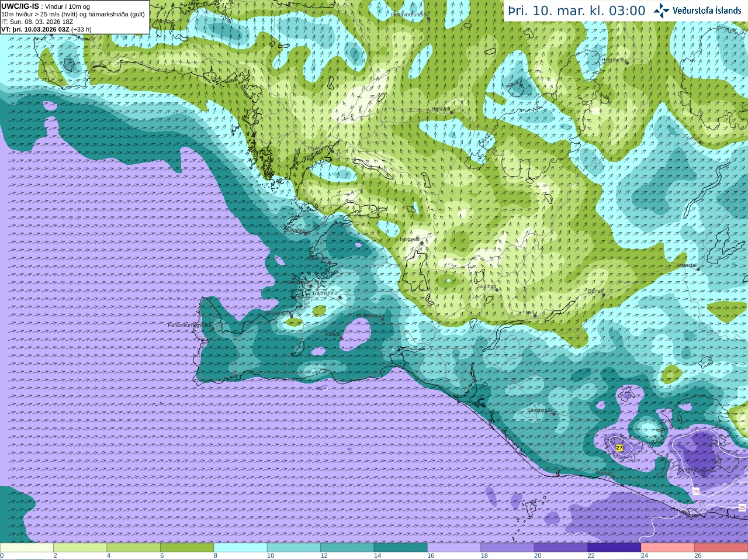Click the Holtavörðuheiði station label

[x=409, y=14]
